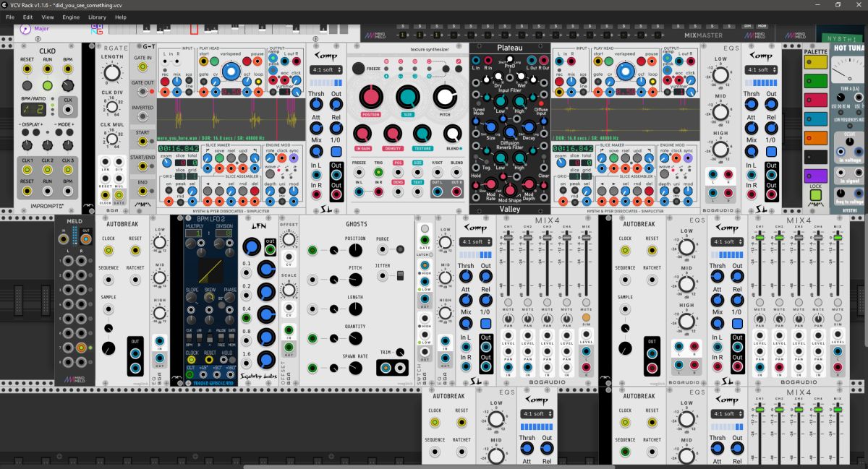
Task: Toggle rec button on Simpliciter beside G→T
Action: (x=165, y=82)
